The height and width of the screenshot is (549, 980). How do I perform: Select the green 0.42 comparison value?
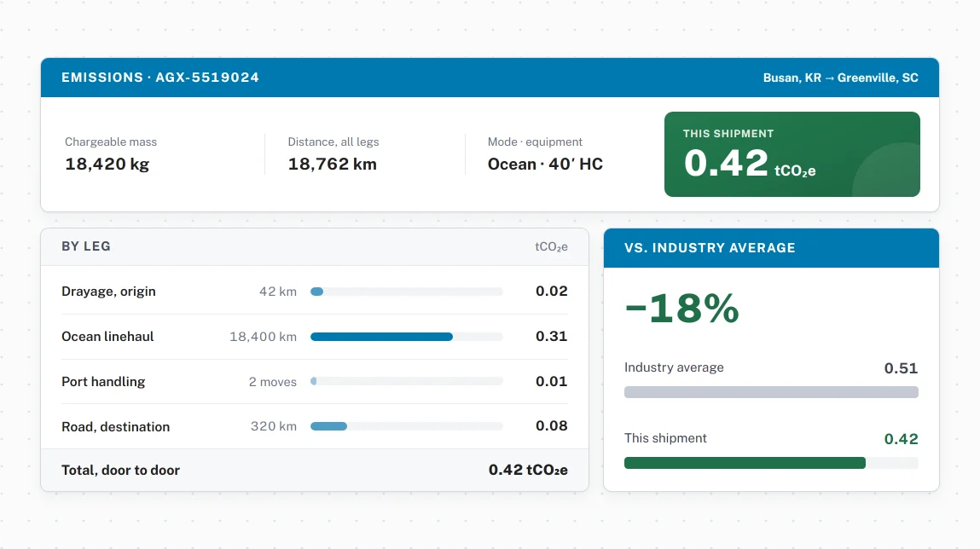tap(901, 439)
